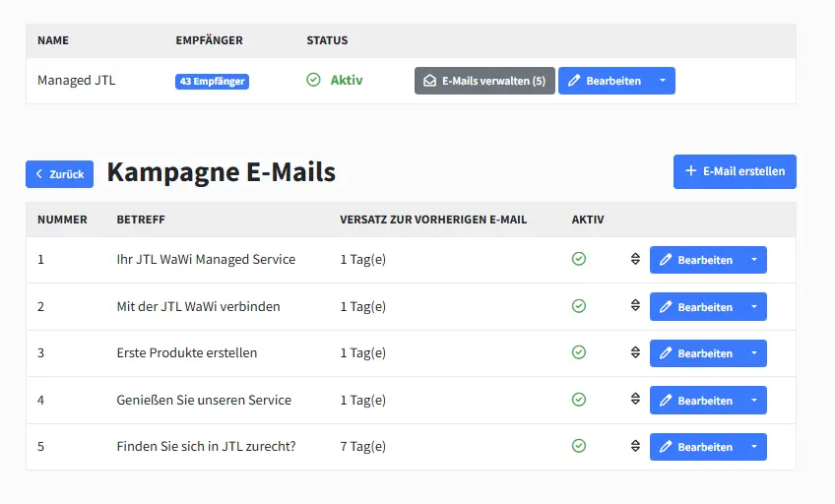
Task: Click reorder handle for 'Ihr JTL WaWi Managed Service'
Action: pos(635,259)
